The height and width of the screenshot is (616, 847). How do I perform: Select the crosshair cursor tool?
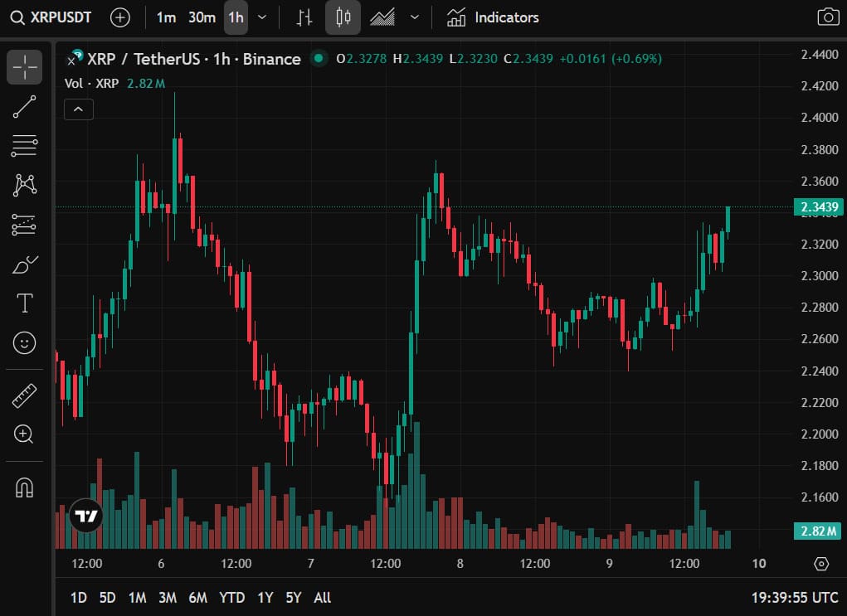(x=25, y=67)
